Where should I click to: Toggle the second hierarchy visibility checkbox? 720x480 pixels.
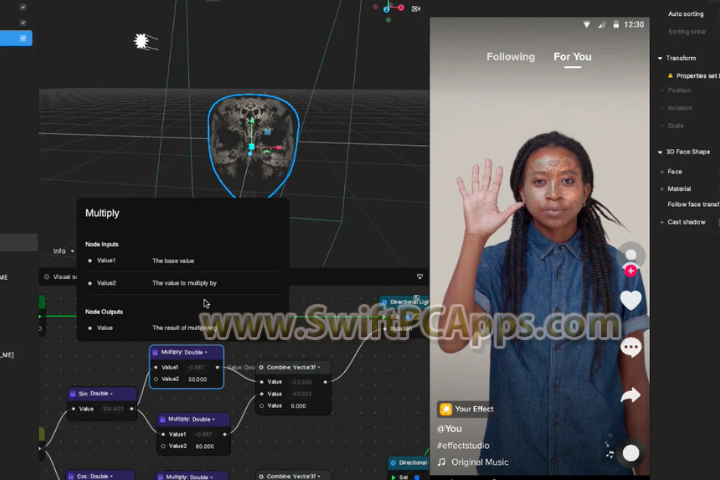pyautogui.click(x=23, y=23)
